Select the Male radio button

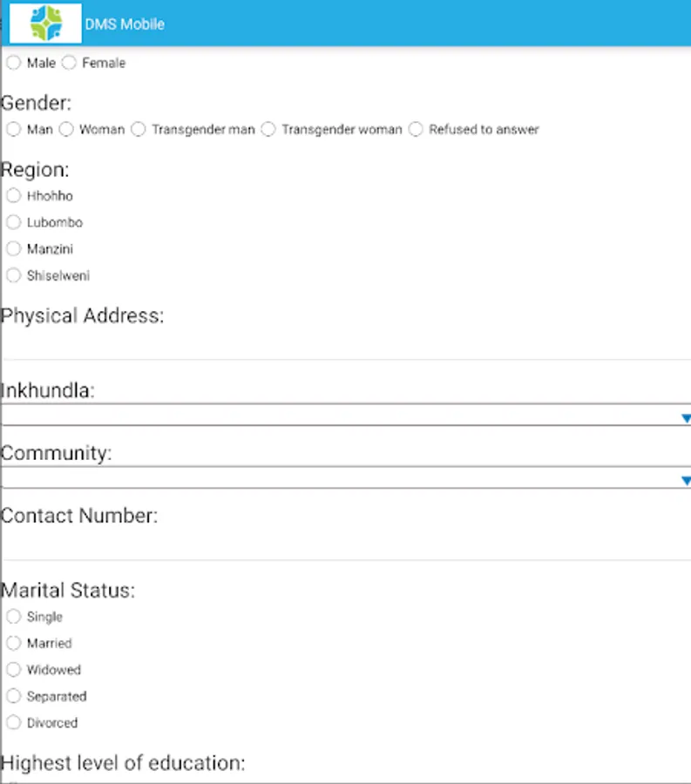13,63
